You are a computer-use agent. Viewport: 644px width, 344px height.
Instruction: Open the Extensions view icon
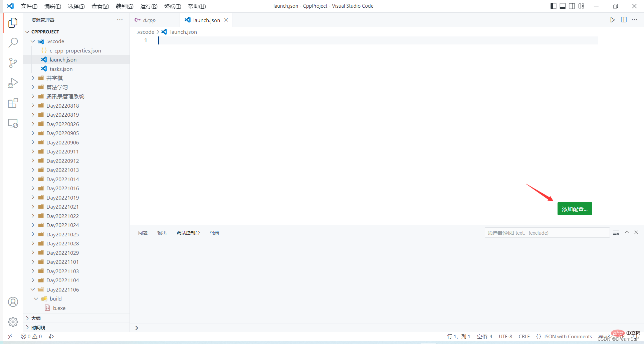(13, 103)
